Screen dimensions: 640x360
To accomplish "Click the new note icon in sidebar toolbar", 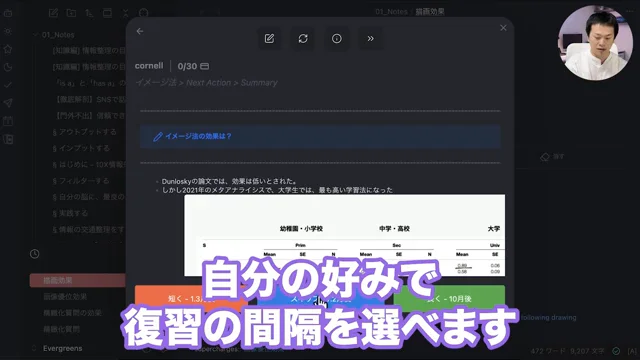I will click(53, 13).
